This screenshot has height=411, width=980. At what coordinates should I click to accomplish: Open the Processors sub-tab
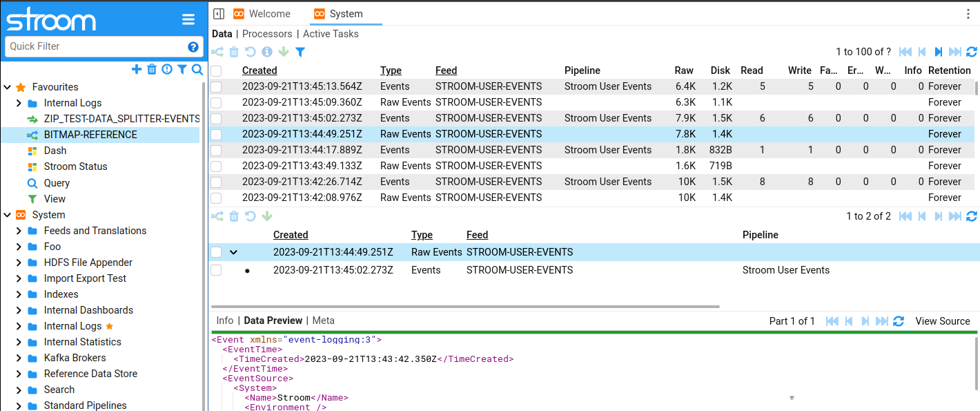coord(267,34)
